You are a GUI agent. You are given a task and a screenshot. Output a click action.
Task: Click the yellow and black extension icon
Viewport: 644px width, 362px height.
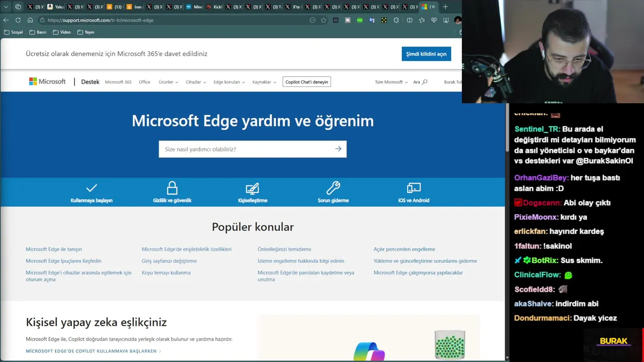(x=384, y=20)
